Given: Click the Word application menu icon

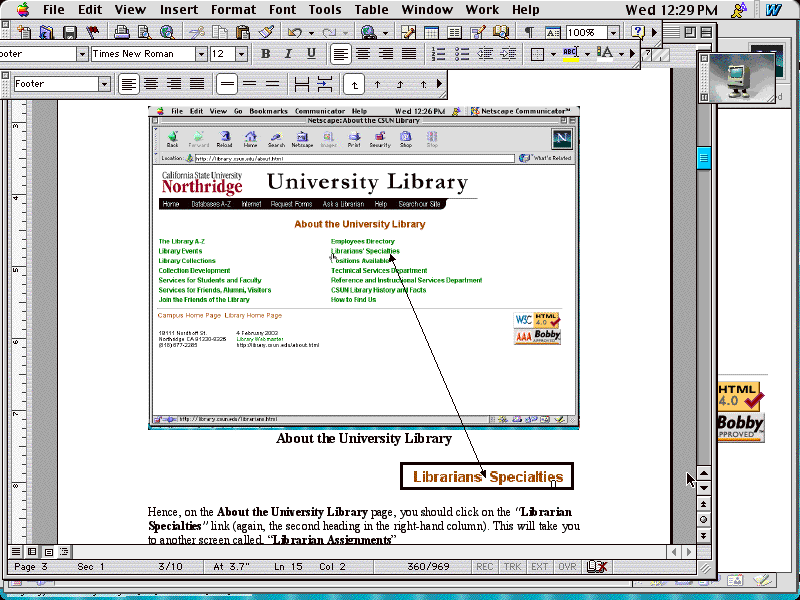Looking at the screenshot, I should 773,10.
